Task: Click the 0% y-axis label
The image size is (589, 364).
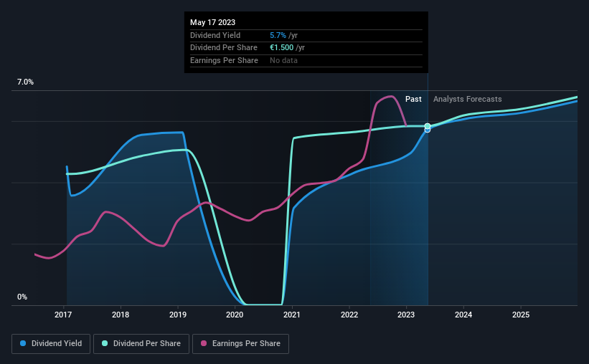Action: tap(22, 297)
